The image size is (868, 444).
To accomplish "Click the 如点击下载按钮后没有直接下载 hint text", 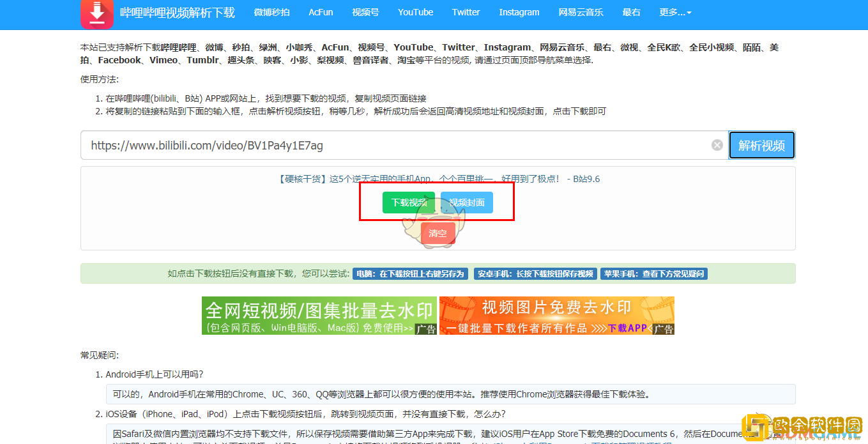I will point(259,273).
